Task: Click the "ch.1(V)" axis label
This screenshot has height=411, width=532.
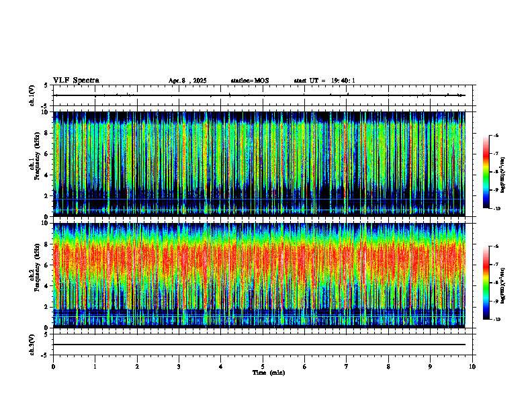Action: [x=32, y=95]
